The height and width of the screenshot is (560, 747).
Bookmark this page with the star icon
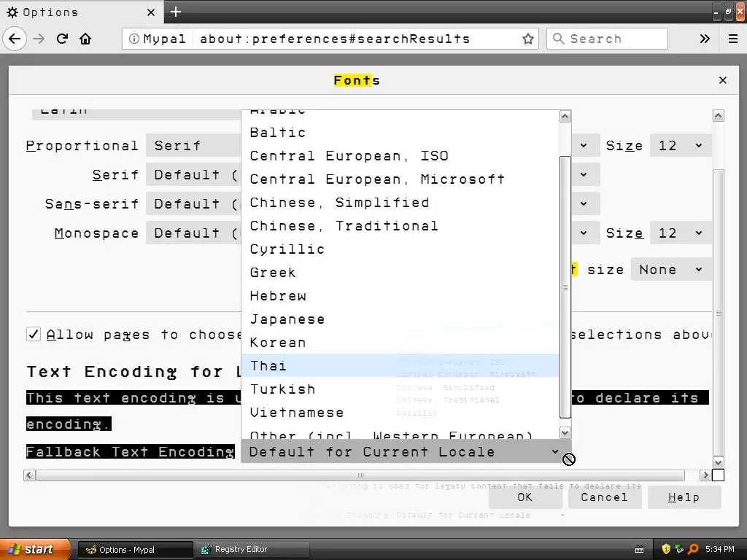pos(527,39)
